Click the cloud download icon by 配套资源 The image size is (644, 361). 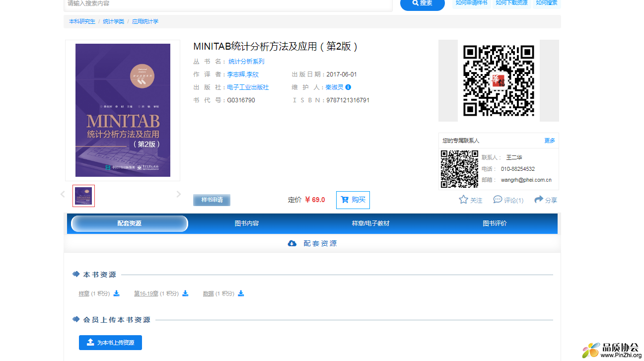coord(292,243)
